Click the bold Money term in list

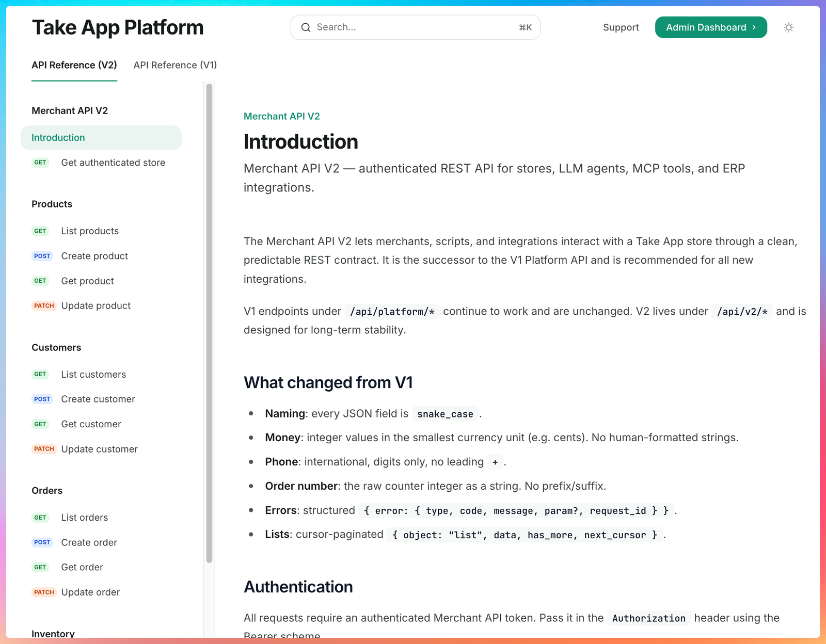[283, 438]
